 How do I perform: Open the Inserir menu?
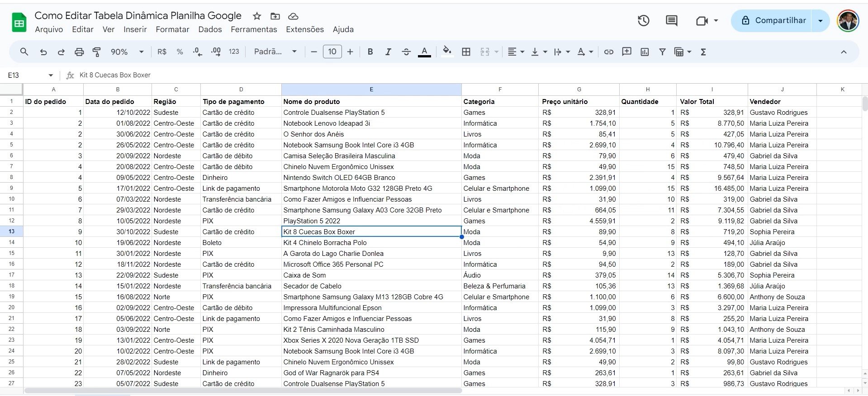(x=135, y=29)
